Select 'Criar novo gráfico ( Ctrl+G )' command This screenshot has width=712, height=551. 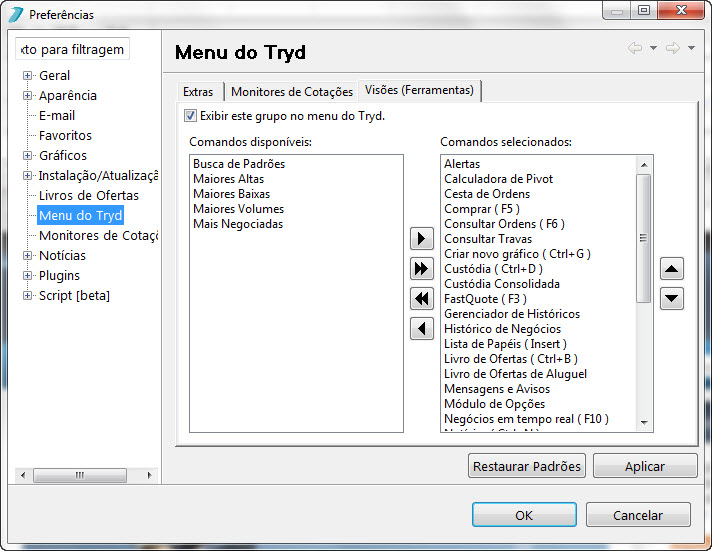tap(517, 253)
